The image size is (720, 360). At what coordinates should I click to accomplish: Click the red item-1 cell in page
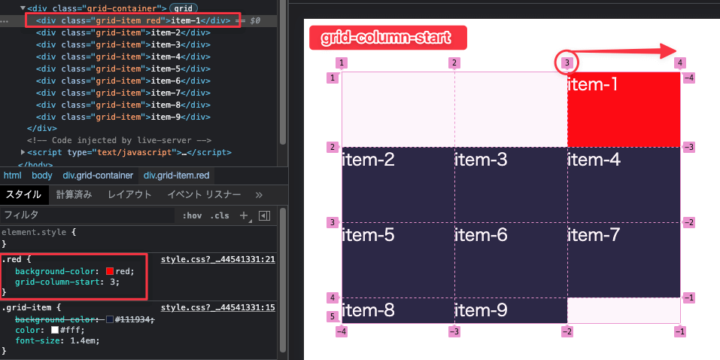click(x=624, y=109)
